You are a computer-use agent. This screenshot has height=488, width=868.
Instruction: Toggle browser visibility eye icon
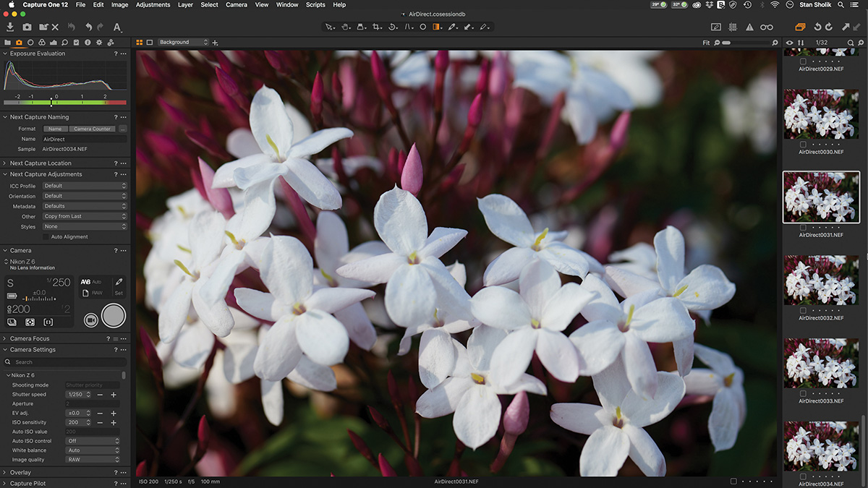790,43
